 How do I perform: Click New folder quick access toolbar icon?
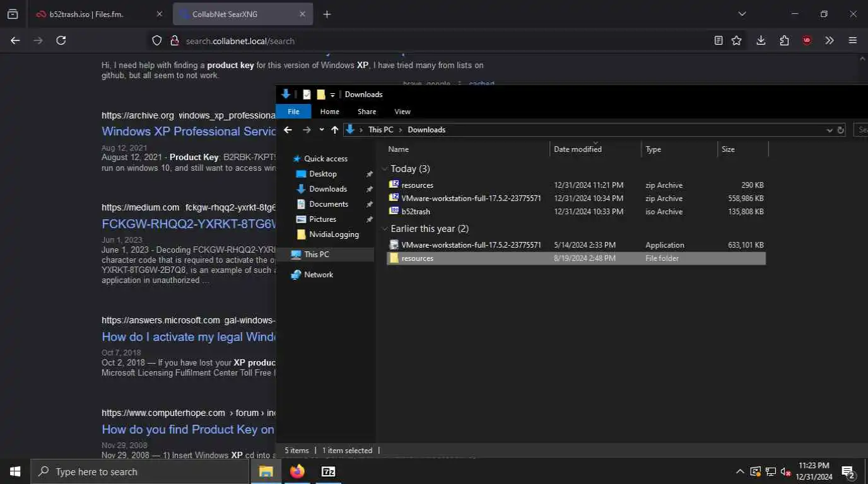tap(320, 95)
